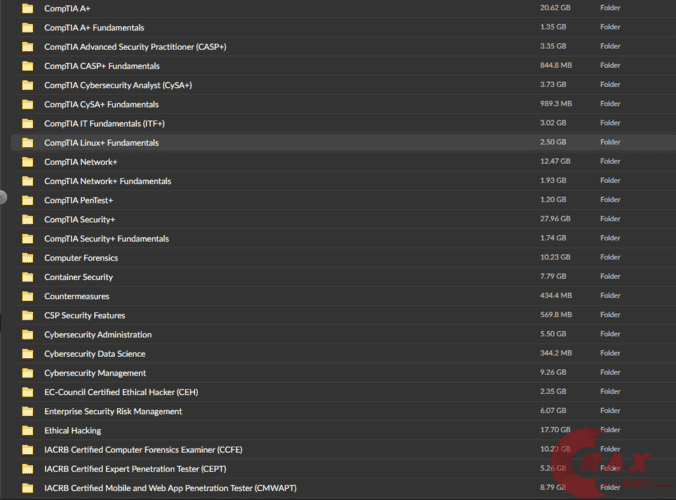This screenshot has height=500, width=676.
Task: Click the 844.8 MB size value
Action: pos(556,65)
